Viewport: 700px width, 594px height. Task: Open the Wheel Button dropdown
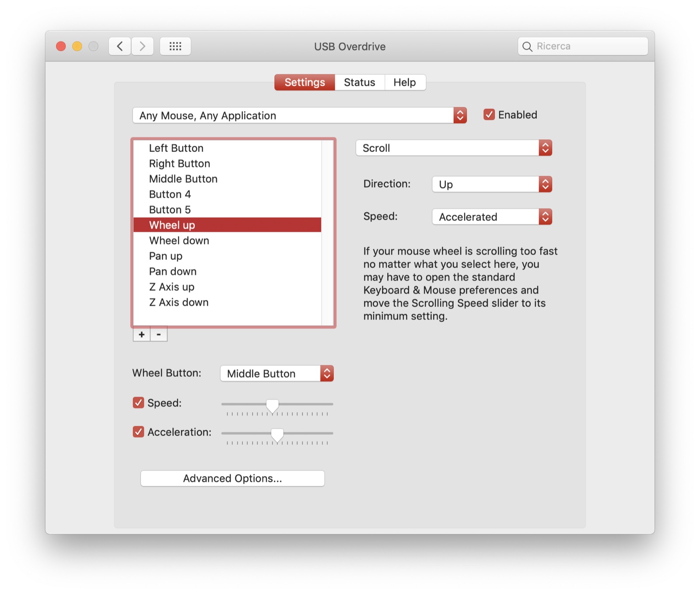tap(277, 374)
